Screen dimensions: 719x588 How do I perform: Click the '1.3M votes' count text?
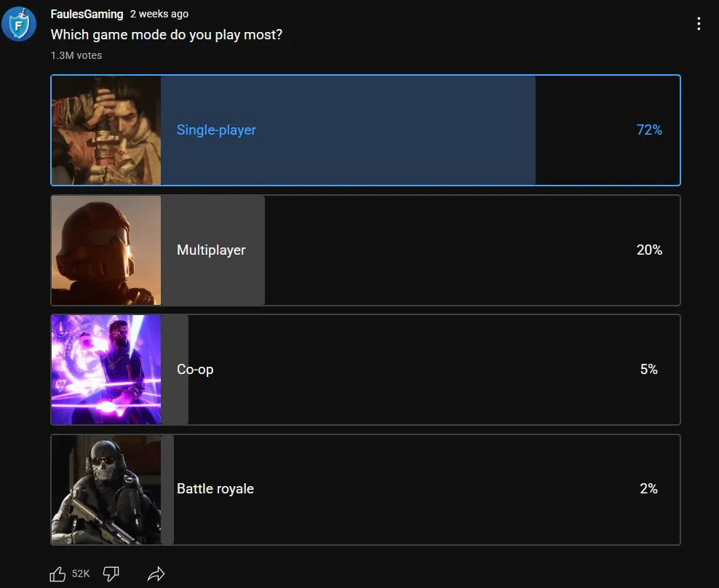click(x=76, y=55)
